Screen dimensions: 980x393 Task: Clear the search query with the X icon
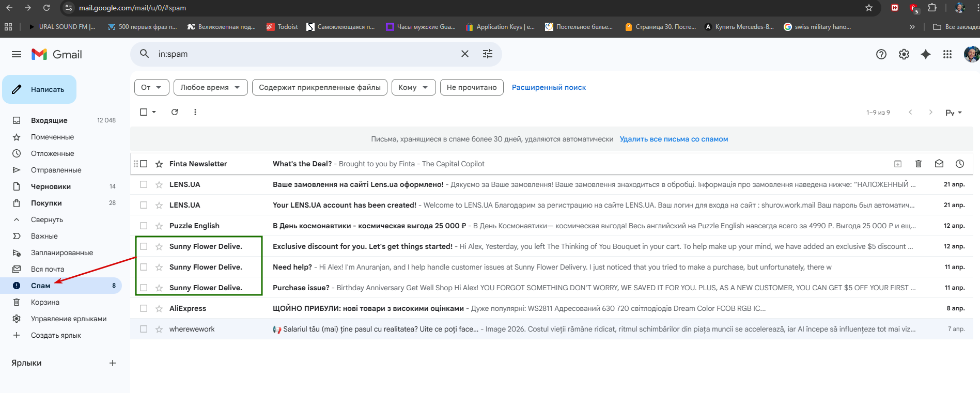[x=465, y=54]
